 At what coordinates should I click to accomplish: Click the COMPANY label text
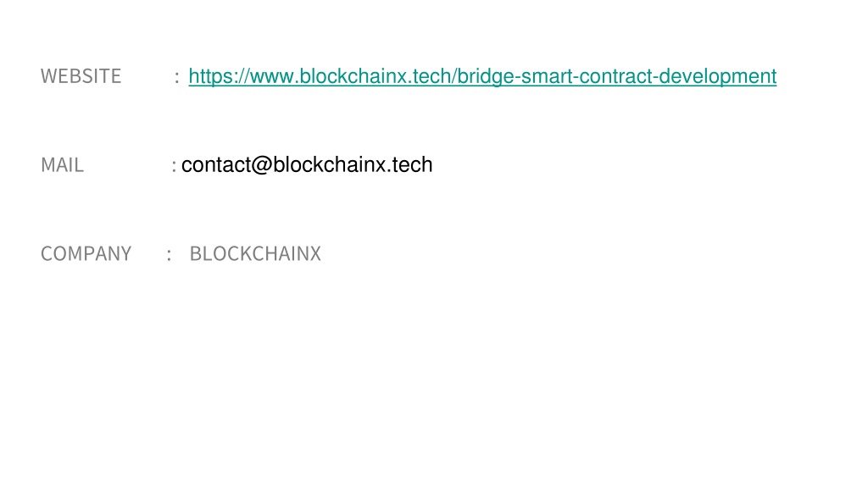click(86, 253)
